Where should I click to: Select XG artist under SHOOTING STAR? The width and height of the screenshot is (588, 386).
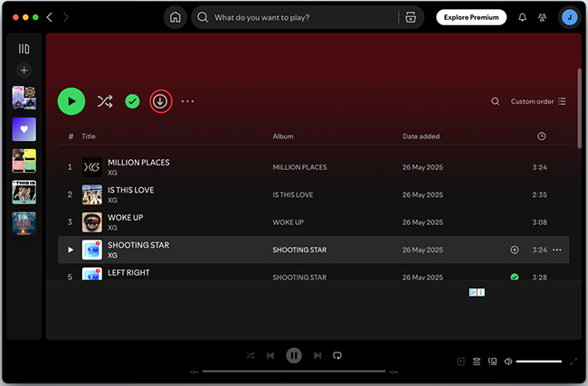pos(112,255)
